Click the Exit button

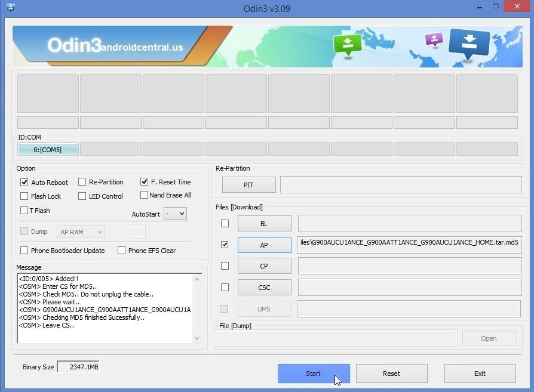480,374
